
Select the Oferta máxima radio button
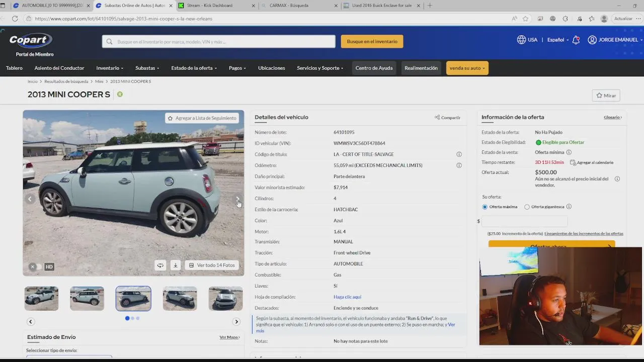pyautogui.click(x=485, y=207)
